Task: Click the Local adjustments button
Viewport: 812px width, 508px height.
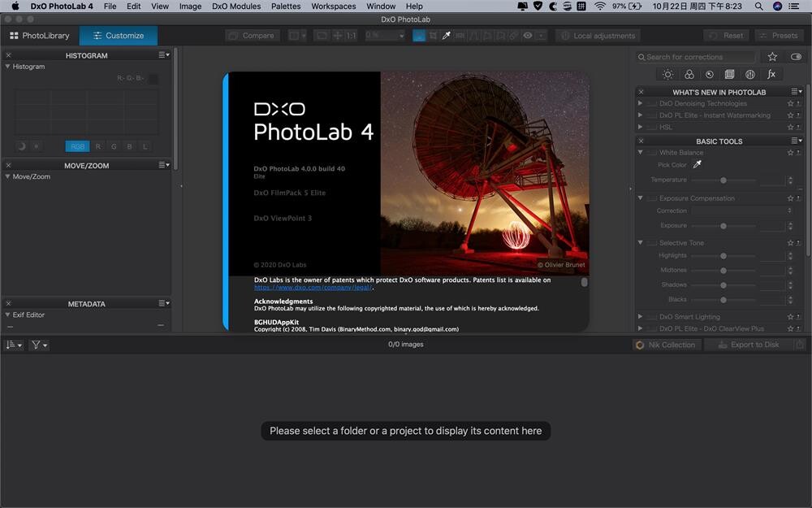Action: coord(598,36)
